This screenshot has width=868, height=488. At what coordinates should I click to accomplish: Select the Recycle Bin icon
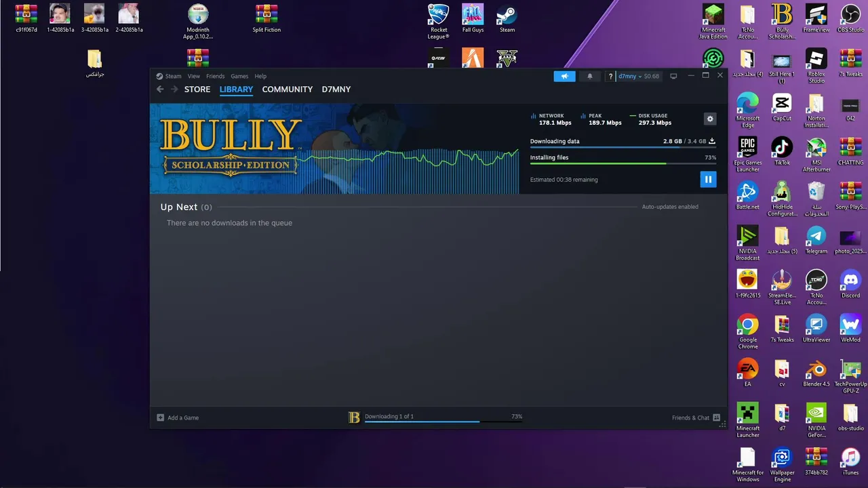click(816, 199)
